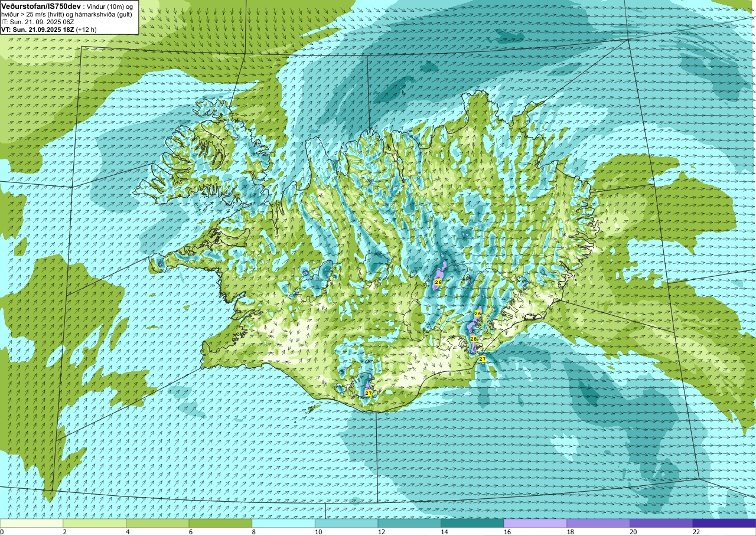Click the 'VT: Sun. 21.09.2025 18Z' valid time
This screenshot has width=756, height=536.
[x=38, y=29]
